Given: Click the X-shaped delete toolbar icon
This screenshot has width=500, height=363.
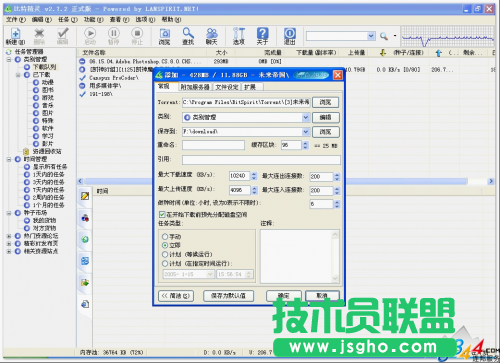Looking at the screenshot, I should 39,36.
